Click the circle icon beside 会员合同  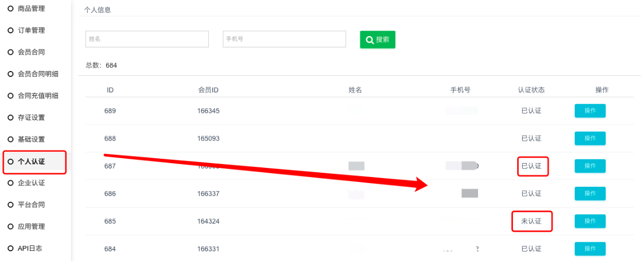pos(11,52)
